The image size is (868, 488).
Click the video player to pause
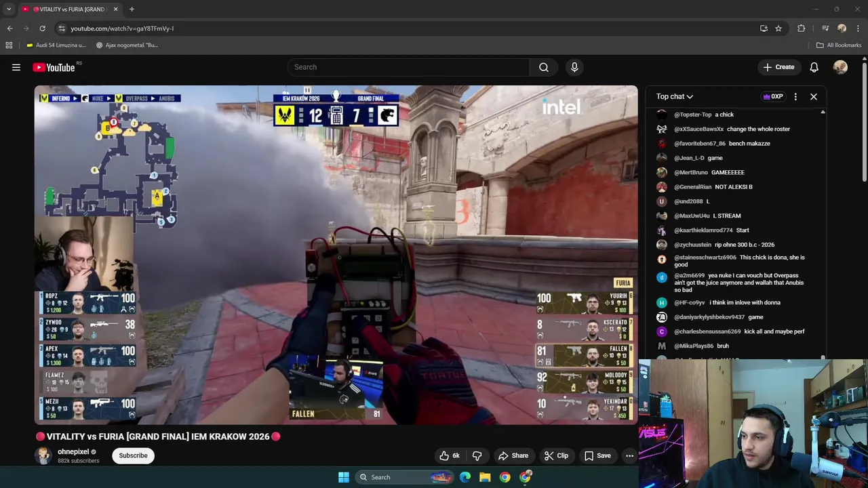coord(336,254)
